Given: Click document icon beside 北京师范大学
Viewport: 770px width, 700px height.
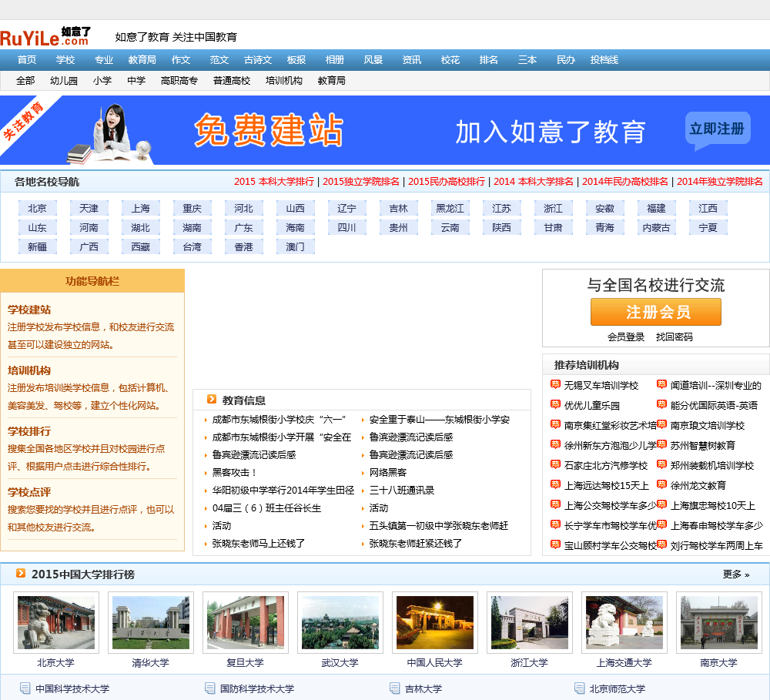Looking at the screenshot, I should point(580,688).
